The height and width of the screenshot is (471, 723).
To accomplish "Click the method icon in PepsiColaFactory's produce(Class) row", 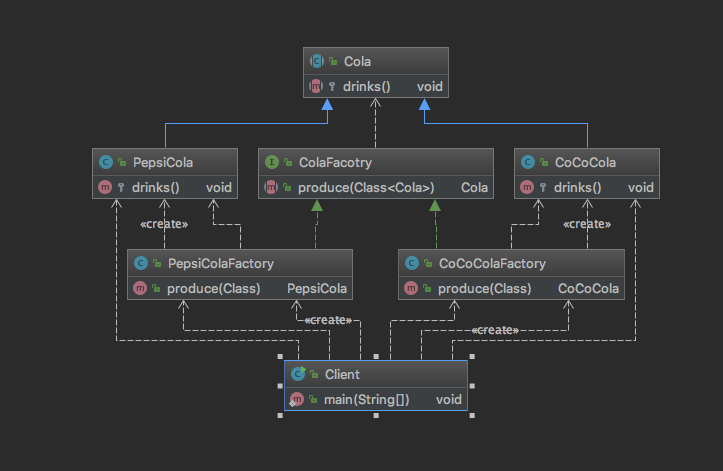I will coord(140,288).
